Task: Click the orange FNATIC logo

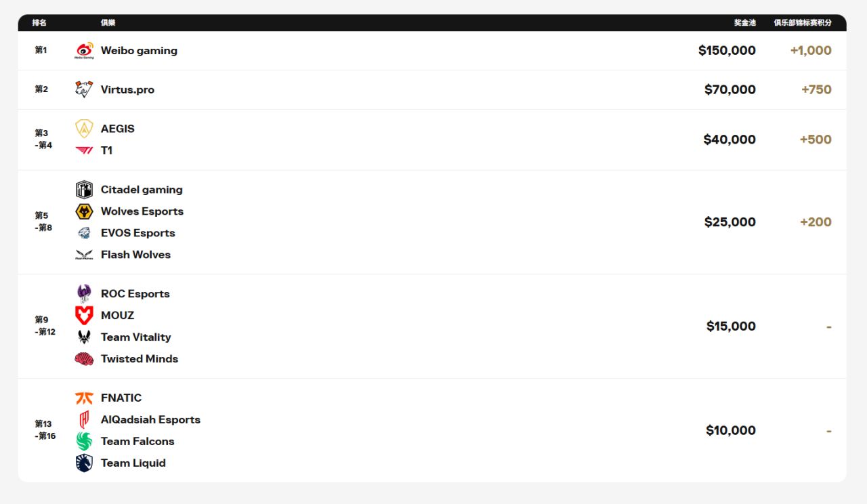Action: coord(84,398)
